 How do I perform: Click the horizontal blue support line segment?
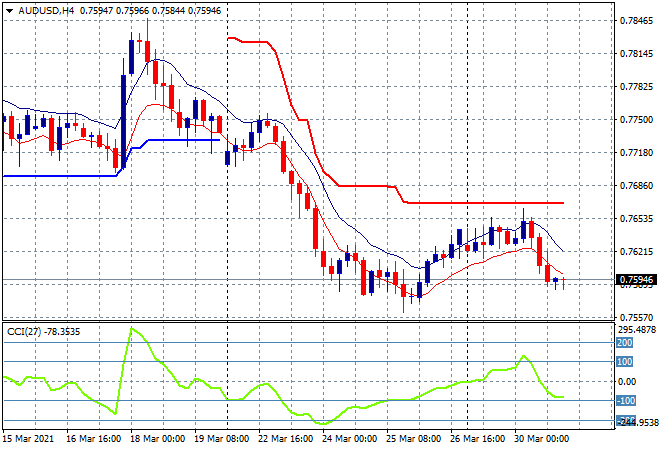pos(180,140)
